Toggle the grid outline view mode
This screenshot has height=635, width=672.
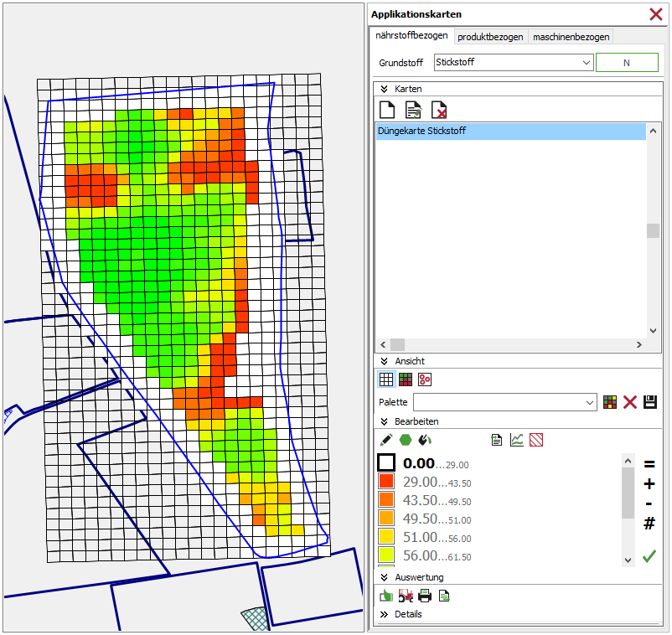pyautogui.click(x=386, y=379)
